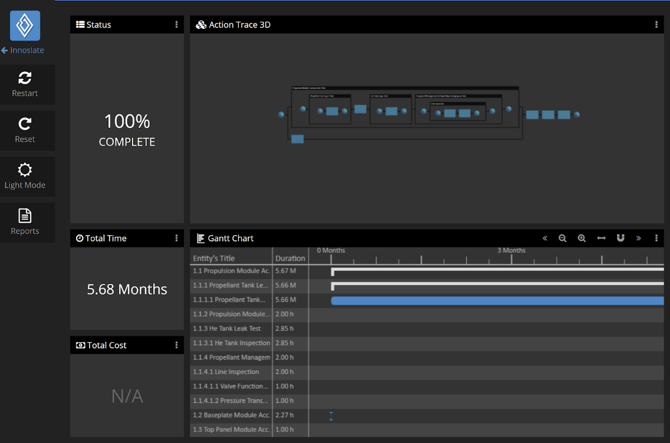Open Action Trace 3D panel options menu
The height and width of the screenshot is (443, 670).
click(x=656, y=25)
